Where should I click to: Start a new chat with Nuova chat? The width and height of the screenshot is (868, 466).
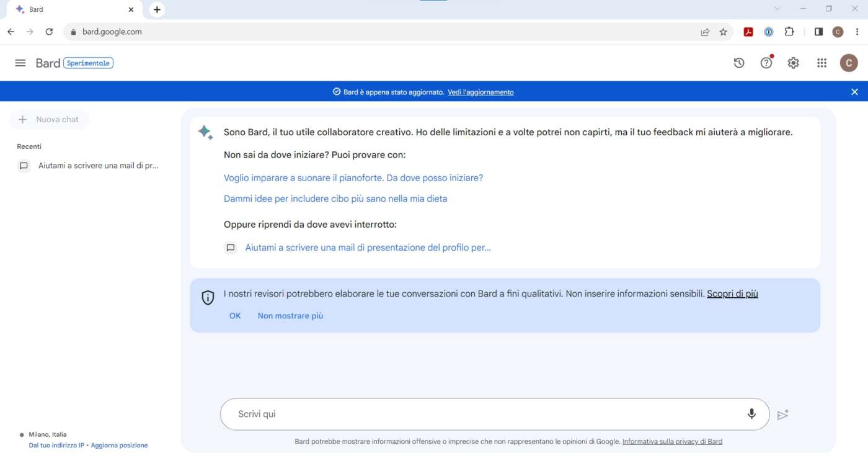pos(49,120)
